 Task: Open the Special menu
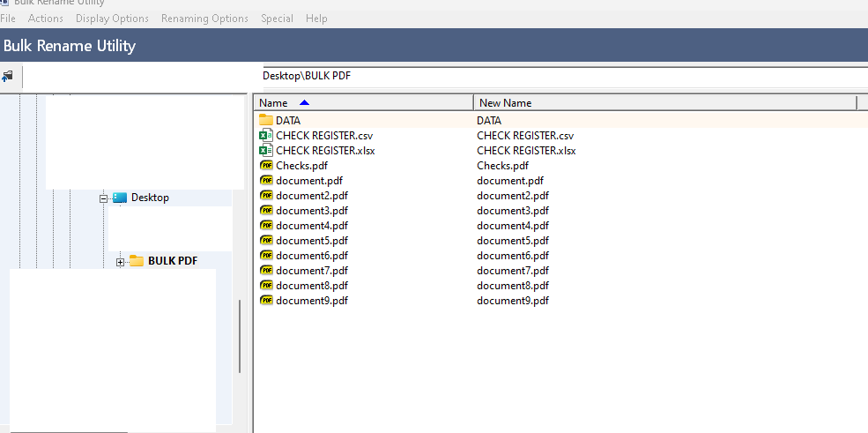(278, 19)
